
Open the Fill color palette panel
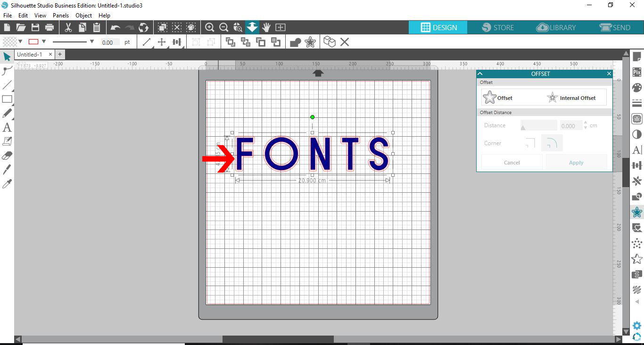click(x=637, y=88)
